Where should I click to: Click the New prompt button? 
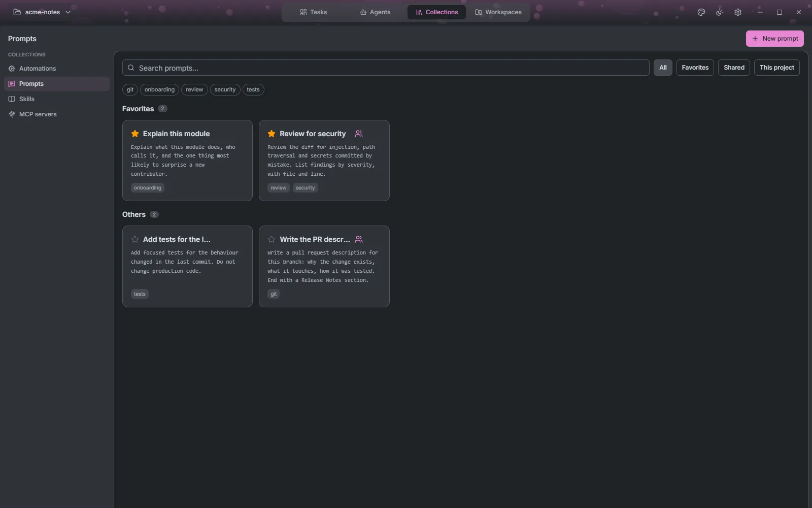(x=775, y=39)
